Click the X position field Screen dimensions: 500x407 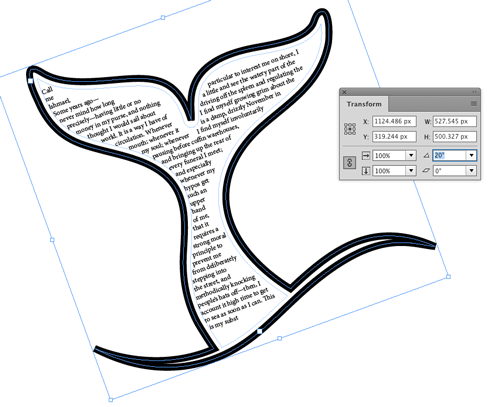click(394, 121)
